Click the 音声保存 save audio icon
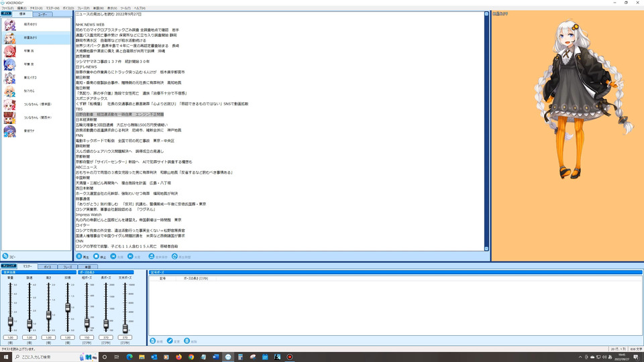This screenshot has height=362, width=644. click(x=152, y=257)
